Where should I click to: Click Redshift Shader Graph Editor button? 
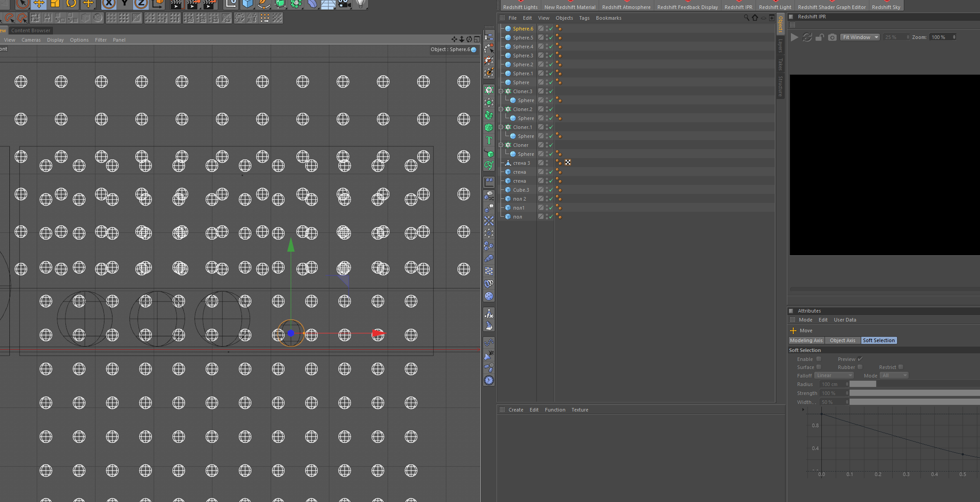tap(832, 6)
